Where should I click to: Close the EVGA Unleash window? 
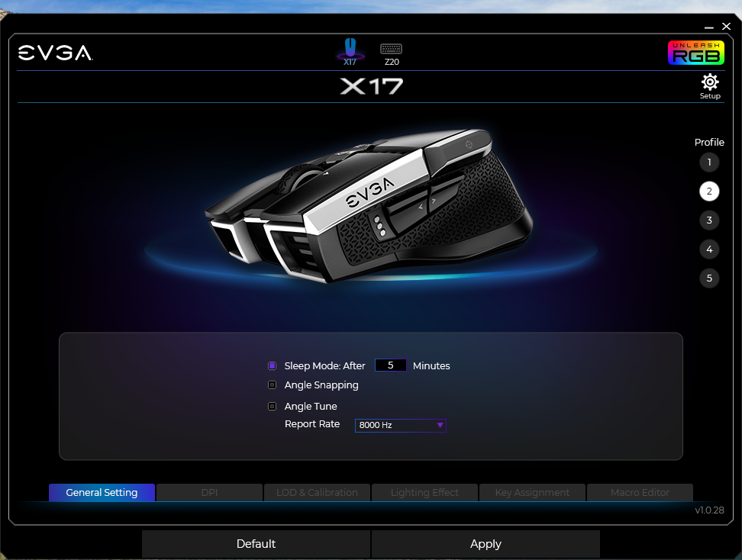point(726,27)
